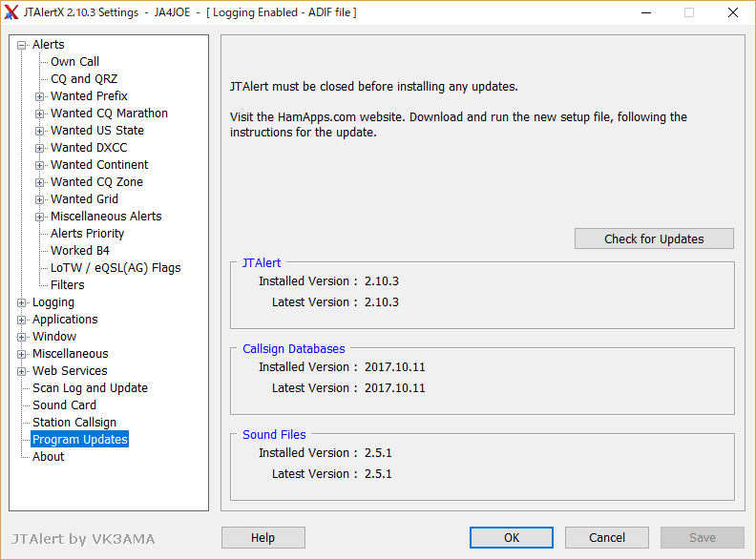The height and width of the screenshot is (560, 756).
Task: Open the About page
Action: pos(49,457)
